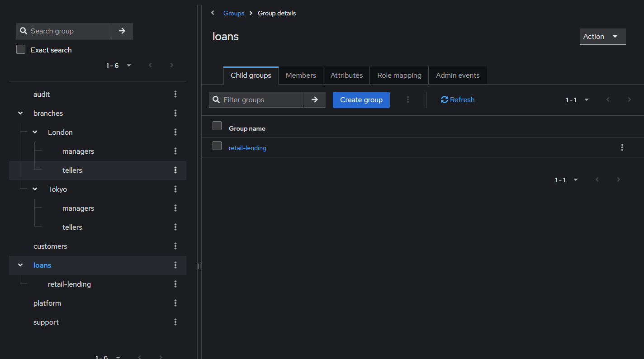Open kebab menu for London group
Screen dimensions: 644x359
175,132
